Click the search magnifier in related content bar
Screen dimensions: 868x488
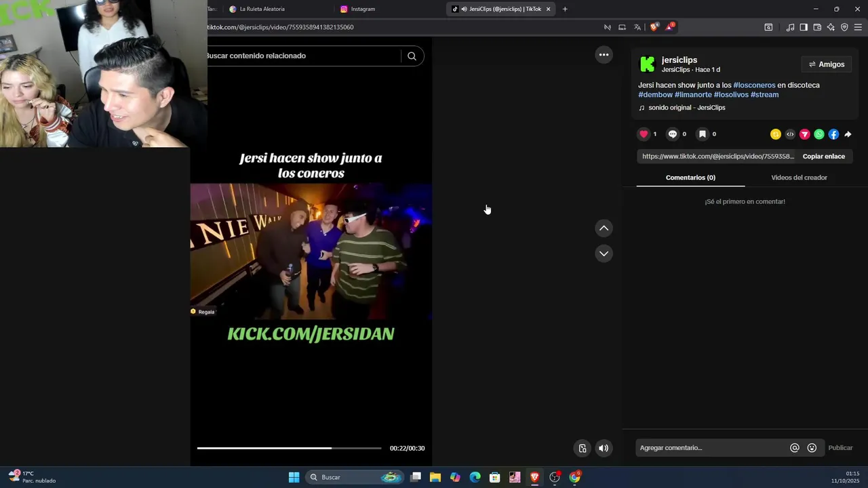pyautogui.click(x=412, y=56)
